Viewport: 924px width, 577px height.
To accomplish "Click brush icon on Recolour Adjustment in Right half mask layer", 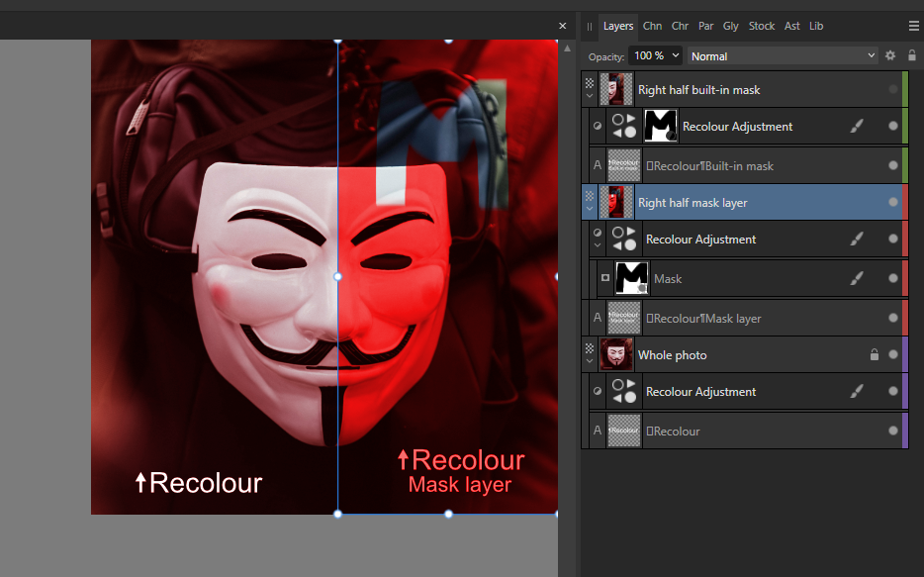I will coord(857,239).
